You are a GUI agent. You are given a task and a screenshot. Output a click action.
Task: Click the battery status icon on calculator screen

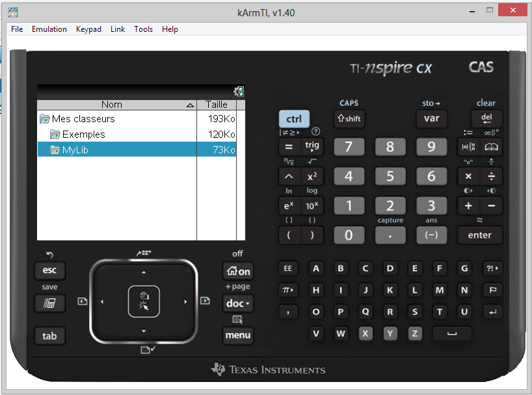[239, 91]
